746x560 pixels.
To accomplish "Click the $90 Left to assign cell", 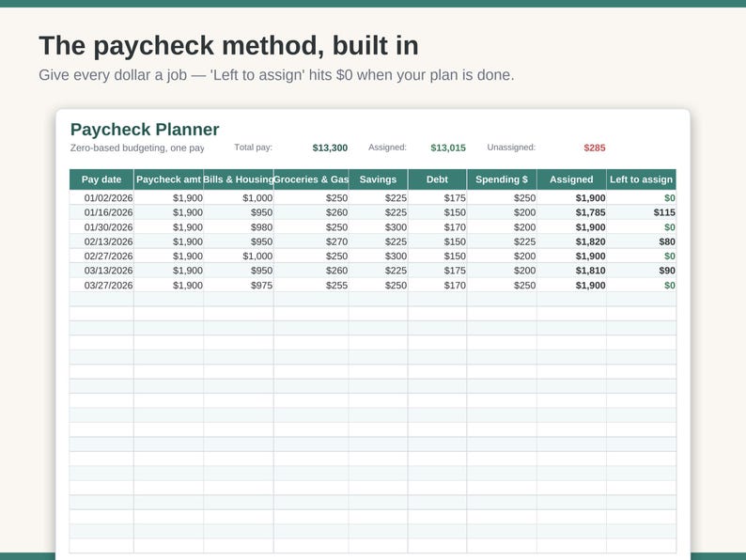I will click(642, 271).
